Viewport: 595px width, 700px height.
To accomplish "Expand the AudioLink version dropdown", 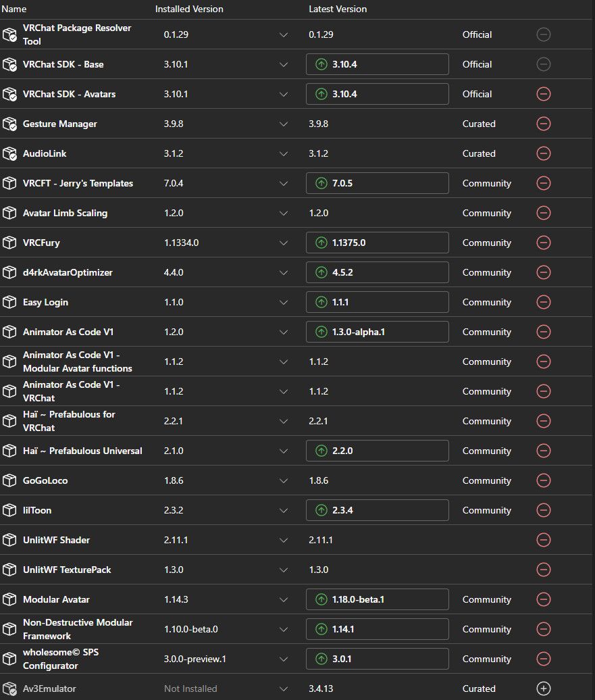I will (x=284, y=153).
